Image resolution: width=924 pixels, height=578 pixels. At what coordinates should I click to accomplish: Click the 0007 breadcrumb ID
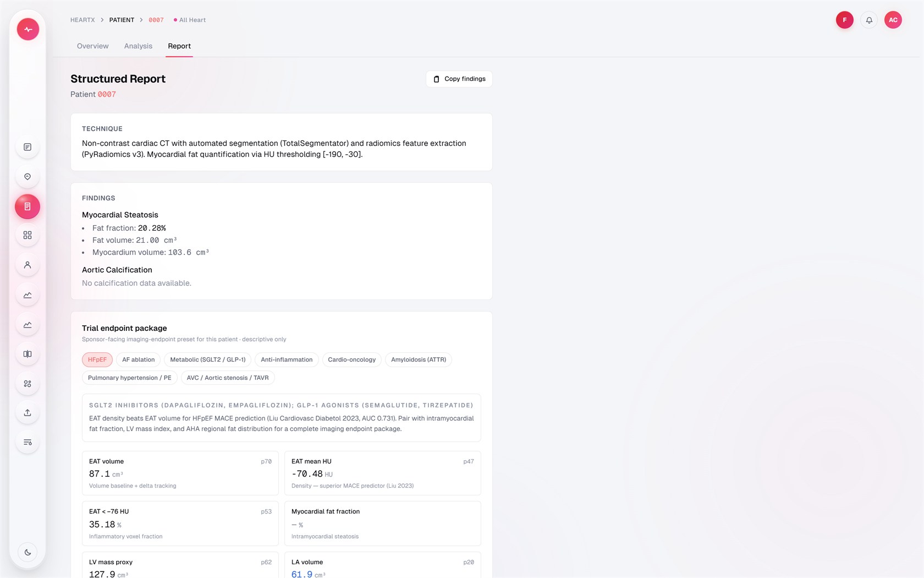156,20
